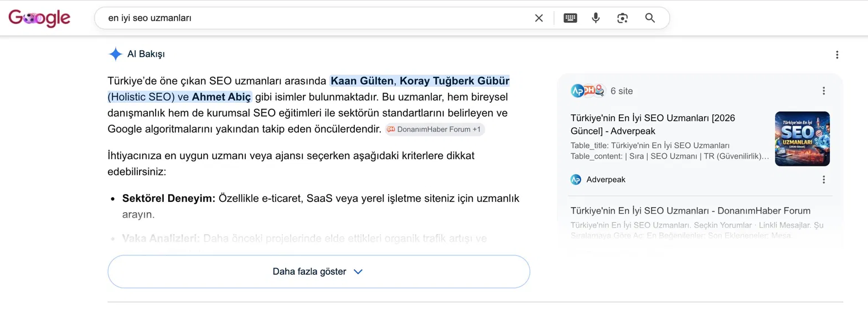Click the 'Table_title: Türkiye'nin En İyi SEO Uzmanları' snippet

(649, 145)
